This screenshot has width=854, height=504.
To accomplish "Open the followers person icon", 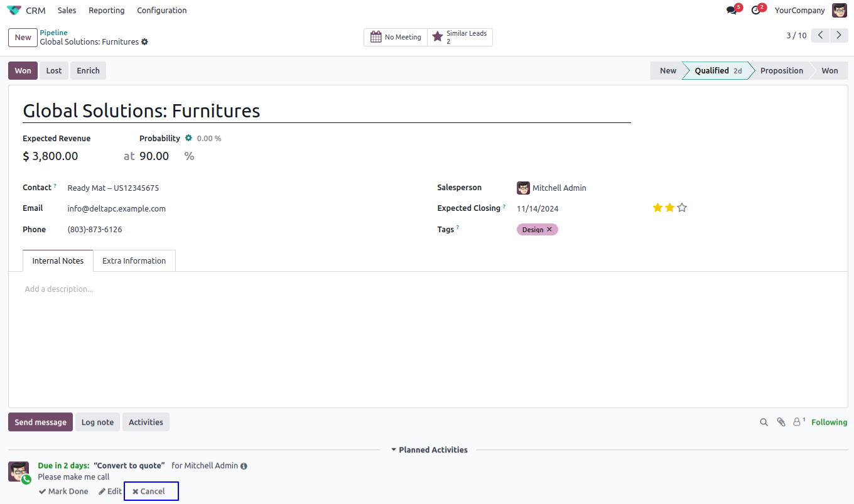I will click(x=797, y=422).
